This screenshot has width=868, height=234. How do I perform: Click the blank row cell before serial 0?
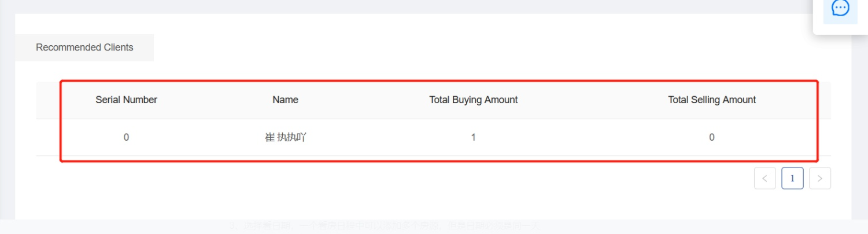[48, 137]
